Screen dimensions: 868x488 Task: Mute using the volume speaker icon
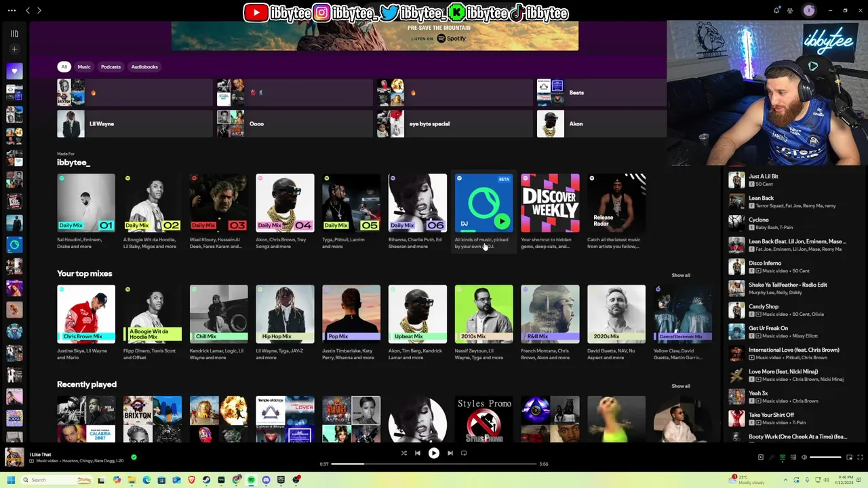coord(804,457)
